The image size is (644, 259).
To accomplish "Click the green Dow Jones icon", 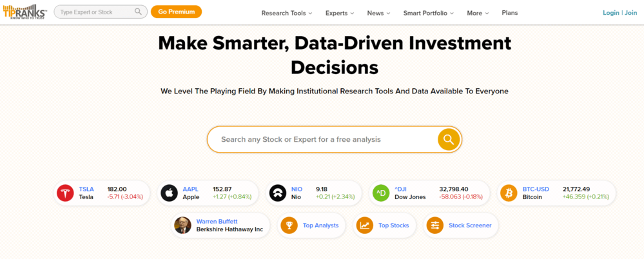I will [x=380, y=193].
